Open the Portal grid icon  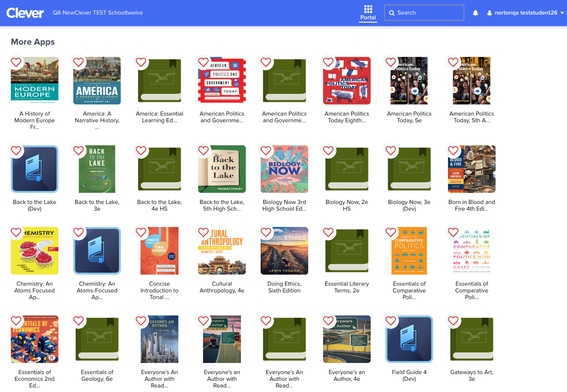click(368, 9)
